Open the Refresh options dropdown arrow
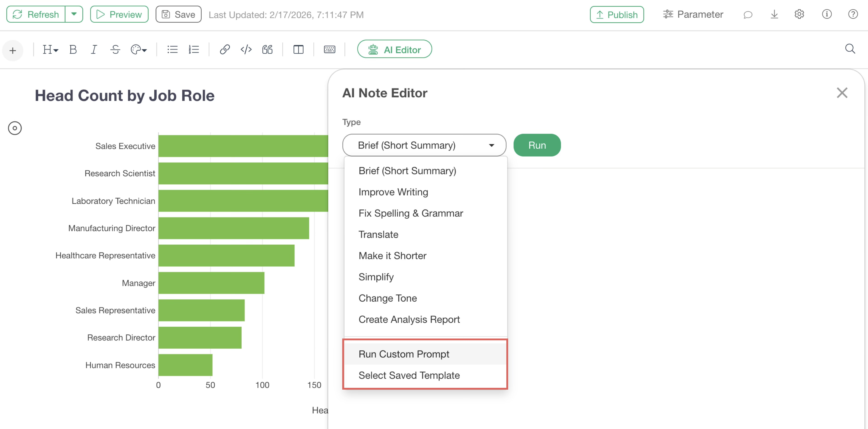This screenshot has height=429, width=868. pos(74,14)
